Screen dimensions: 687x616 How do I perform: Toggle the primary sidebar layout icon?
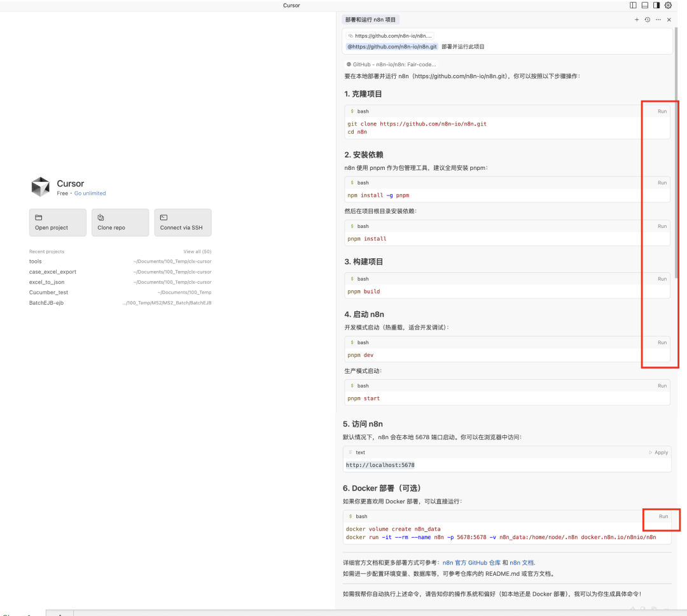click(633, 5)
